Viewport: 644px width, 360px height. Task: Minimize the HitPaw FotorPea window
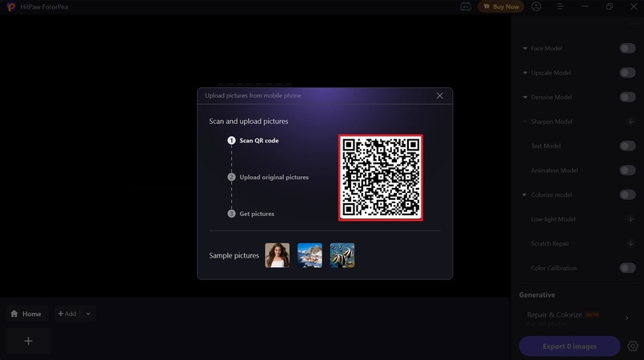tap(585, 6)
